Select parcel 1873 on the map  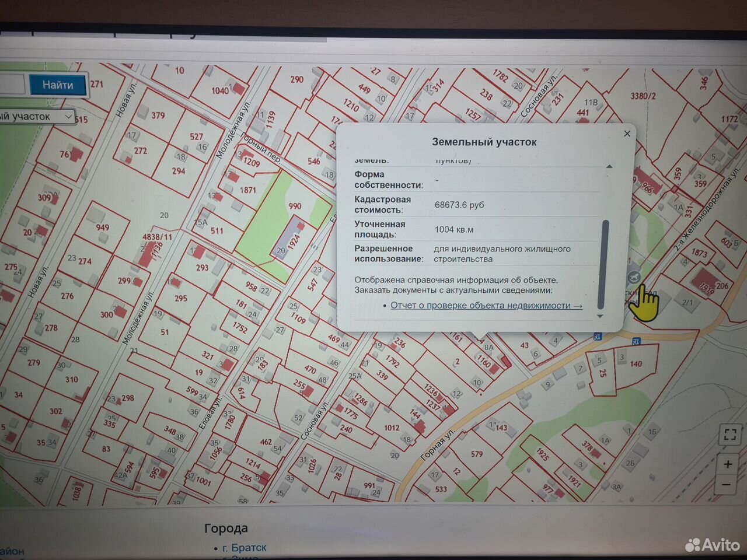pyautogui.click(x=699, y=253)
